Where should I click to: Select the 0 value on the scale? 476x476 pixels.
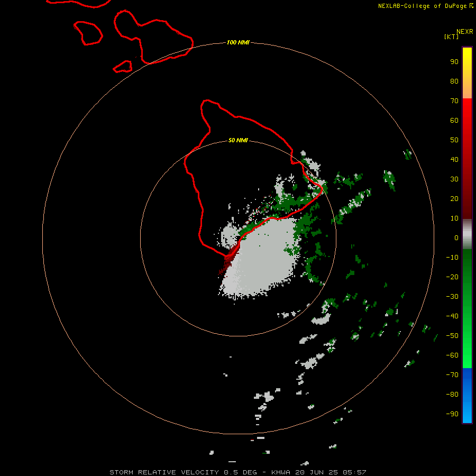point(456,237)
